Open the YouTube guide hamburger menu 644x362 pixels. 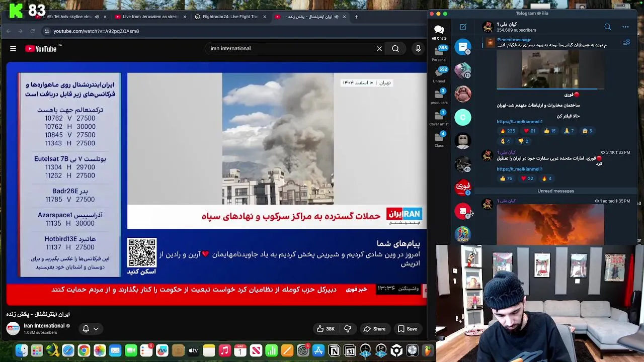coord(13,49)
